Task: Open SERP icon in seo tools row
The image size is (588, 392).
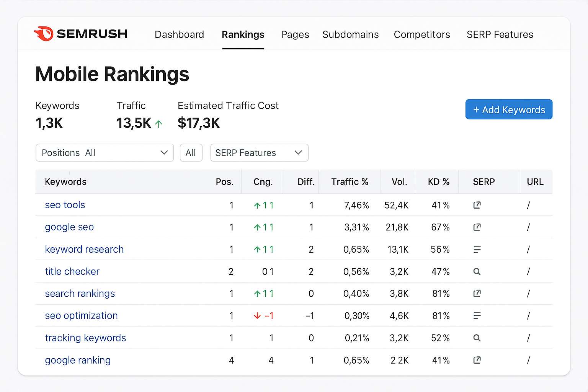Action: [x=477, y=205]
